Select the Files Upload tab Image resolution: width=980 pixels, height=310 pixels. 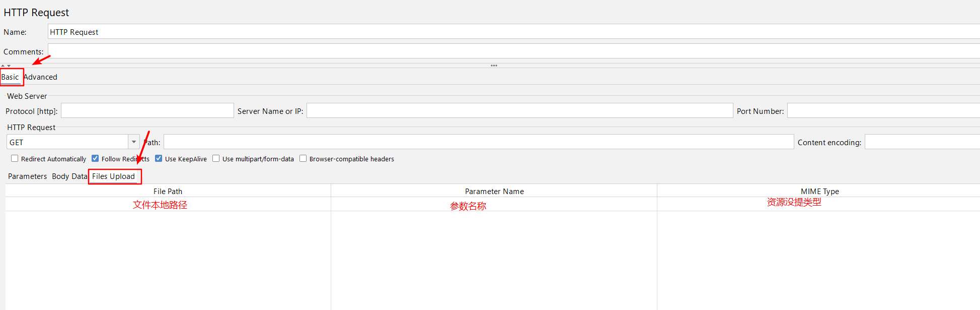tap(113, 176)
